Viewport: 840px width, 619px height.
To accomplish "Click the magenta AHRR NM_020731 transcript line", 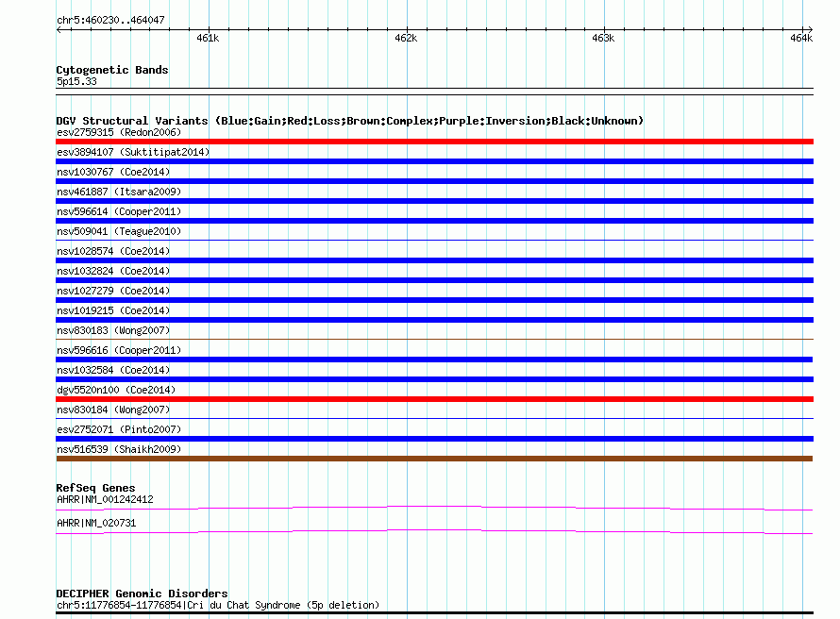I will 434,531.
